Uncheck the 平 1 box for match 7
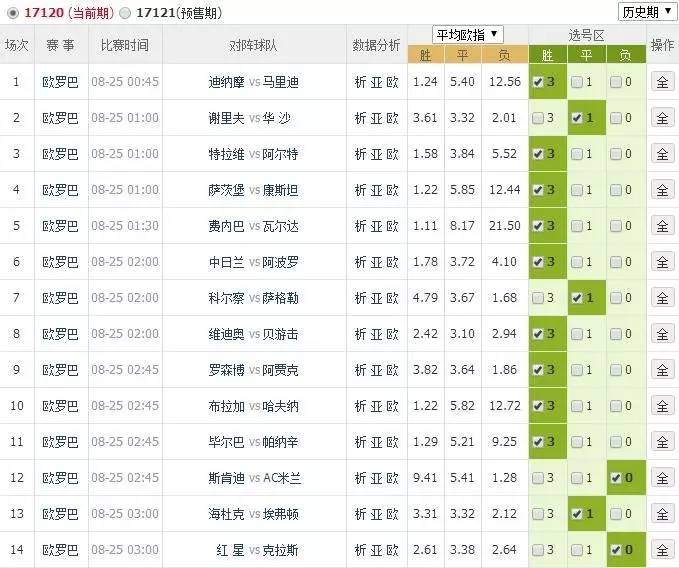This screenshot has height=568, width=679. [577, 298]
